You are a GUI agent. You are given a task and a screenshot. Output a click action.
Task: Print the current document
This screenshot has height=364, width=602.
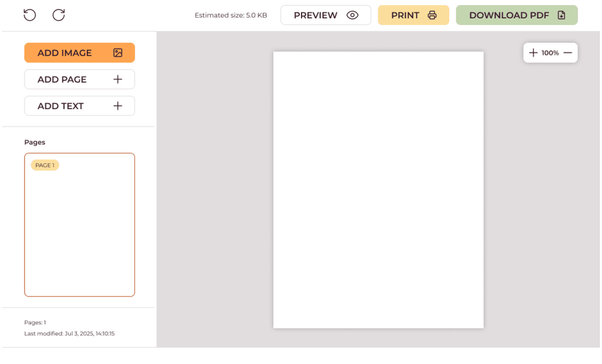pos(413,15)
